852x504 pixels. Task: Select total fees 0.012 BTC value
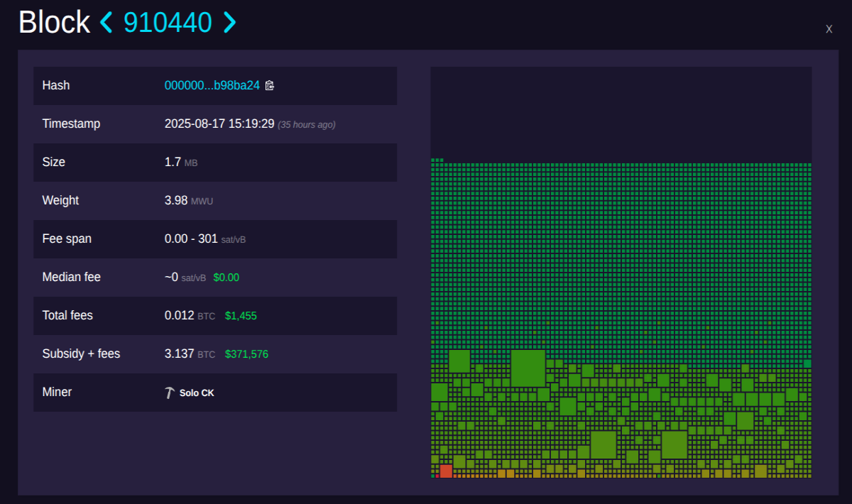pyautogui.click(x=190, y=315)
